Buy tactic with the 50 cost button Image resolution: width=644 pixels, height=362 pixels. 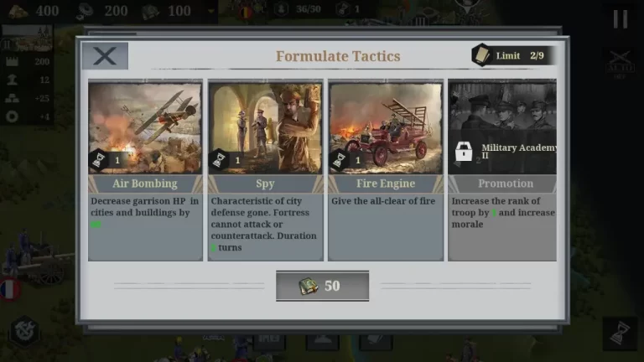tap(322, 286)
